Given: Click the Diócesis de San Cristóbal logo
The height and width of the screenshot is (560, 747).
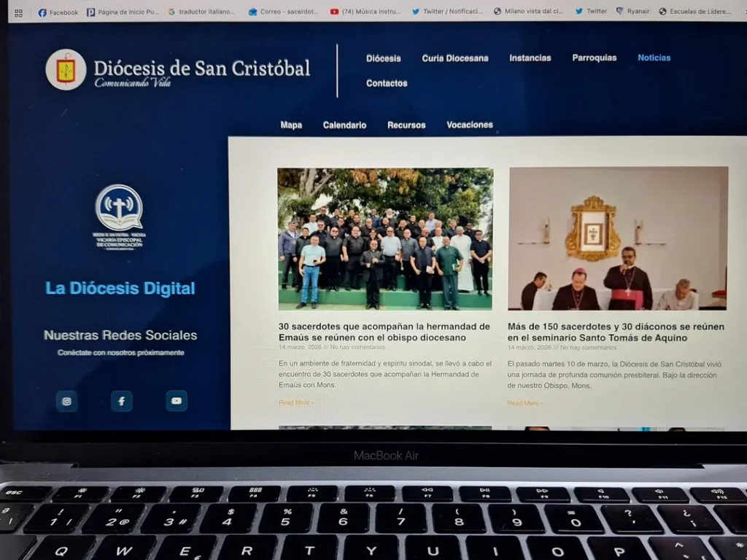Looking at the screenshot, I should 66,70.
